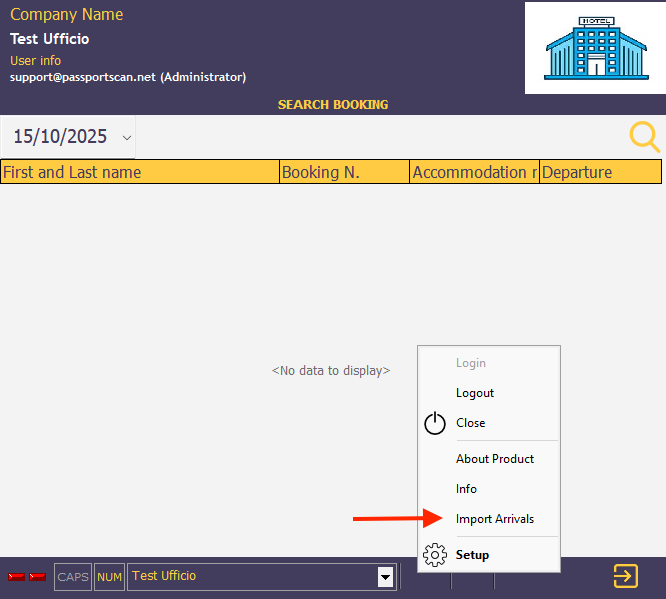666x599 pixels.
Task: Sort by First and Last name column
Action: 140,172
